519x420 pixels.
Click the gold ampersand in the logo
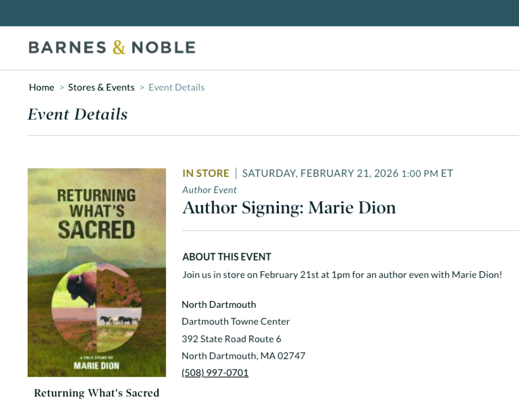tap(119, 47)
